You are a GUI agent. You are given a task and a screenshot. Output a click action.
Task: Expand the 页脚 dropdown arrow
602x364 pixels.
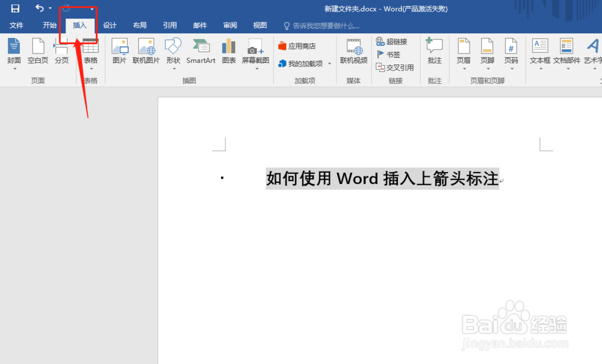tap(488, 69)
